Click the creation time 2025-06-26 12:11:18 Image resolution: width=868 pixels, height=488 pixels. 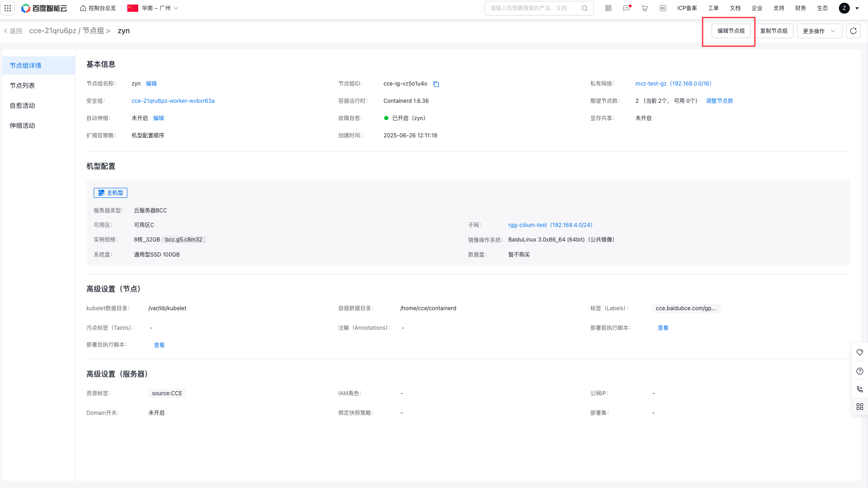point(410,136)
